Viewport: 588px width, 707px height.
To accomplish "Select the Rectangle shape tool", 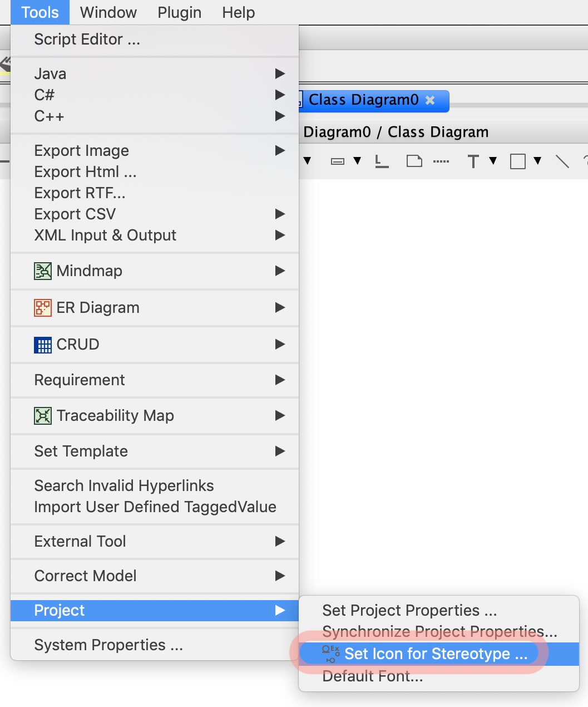I will 518,161.
